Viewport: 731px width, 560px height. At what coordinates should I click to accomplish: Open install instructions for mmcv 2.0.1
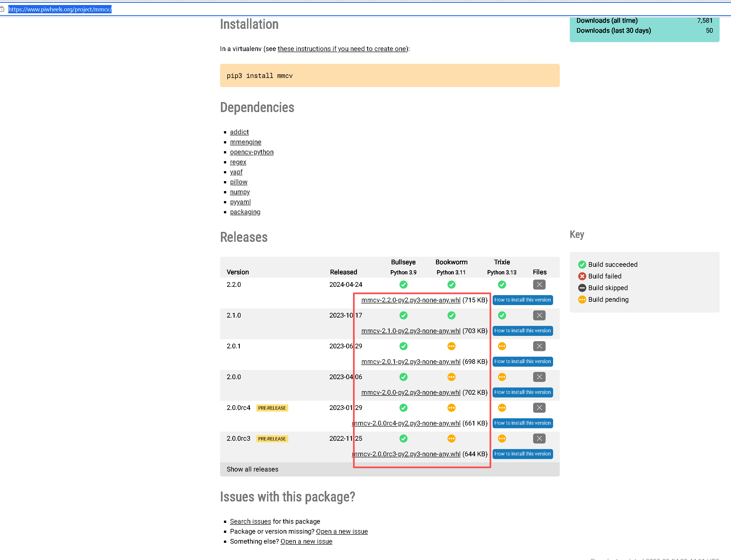[x=522, y=362]
